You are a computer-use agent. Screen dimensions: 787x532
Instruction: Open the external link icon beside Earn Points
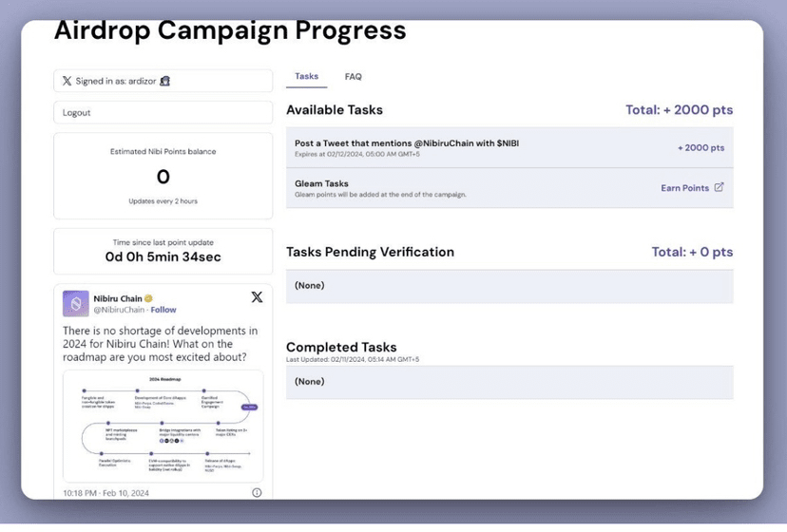pos(719,187)
